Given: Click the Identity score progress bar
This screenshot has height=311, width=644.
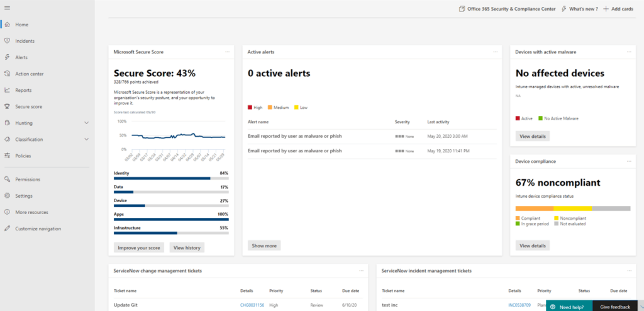Looking at the screenshot, I should [171, 178].
